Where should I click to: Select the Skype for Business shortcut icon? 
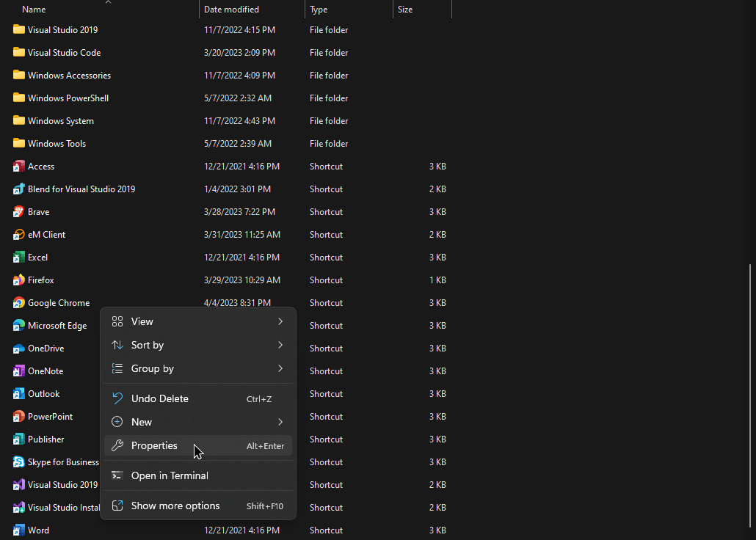(19, 461)
